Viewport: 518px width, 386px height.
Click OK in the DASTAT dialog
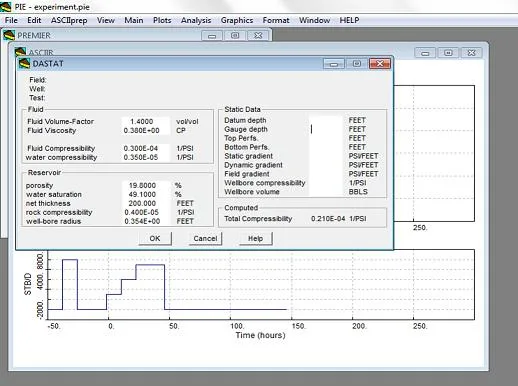pyautogui.click(x=155, y=238)
